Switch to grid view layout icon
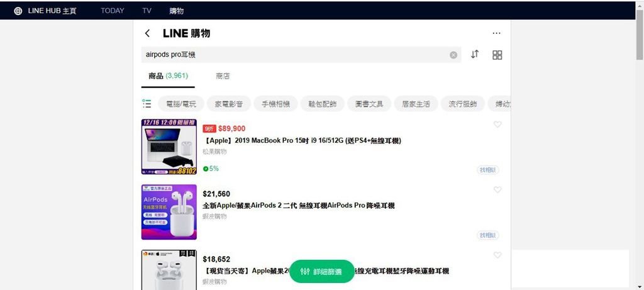This screenshot has height=290, width=644. click(x=497, y=55)
